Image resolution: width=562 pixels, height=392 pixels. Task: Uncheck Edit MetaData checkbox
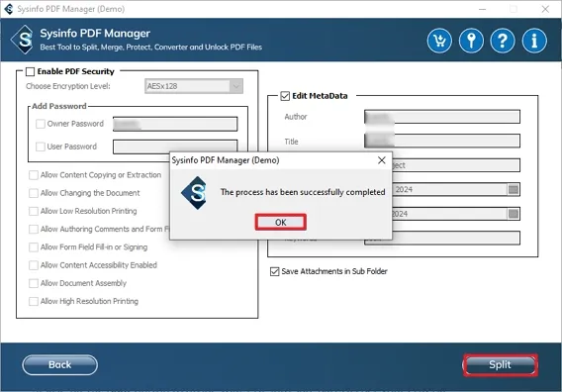point(285,96)
